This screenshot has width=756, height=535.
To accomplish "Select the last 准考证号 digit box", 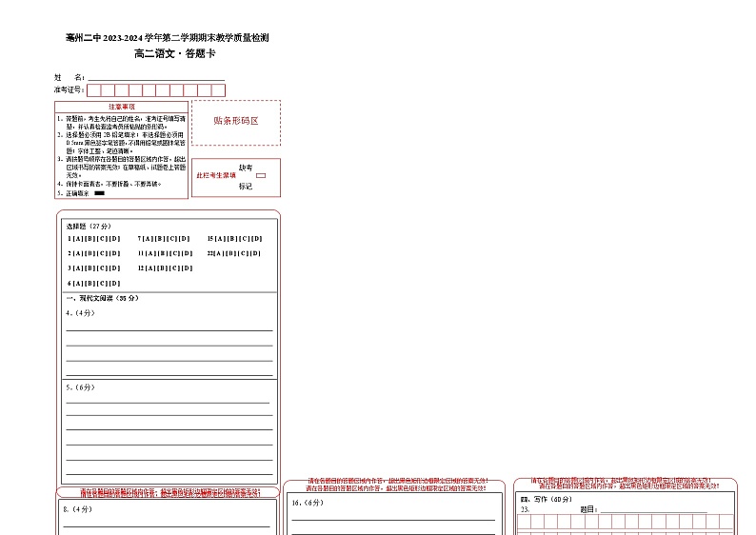I will [x=218, y=90].
